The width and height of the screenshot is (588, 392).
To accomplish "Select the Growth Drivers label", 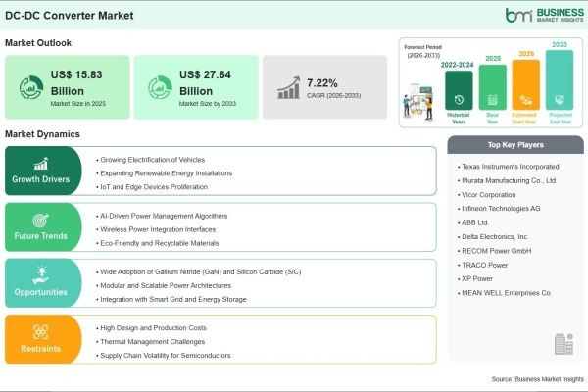I will [40, 179].
